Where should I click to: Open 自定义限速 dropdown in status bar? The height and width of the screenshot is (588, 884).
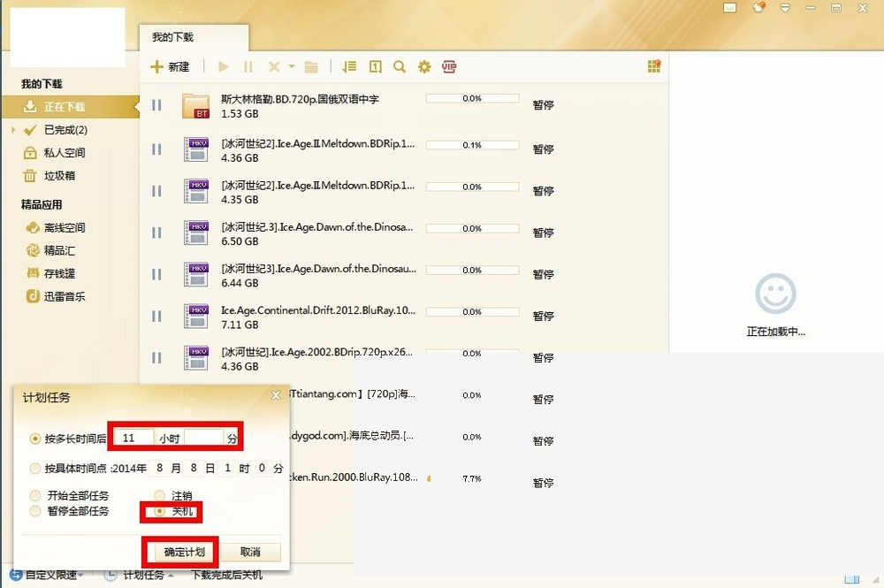coord(48,575)
